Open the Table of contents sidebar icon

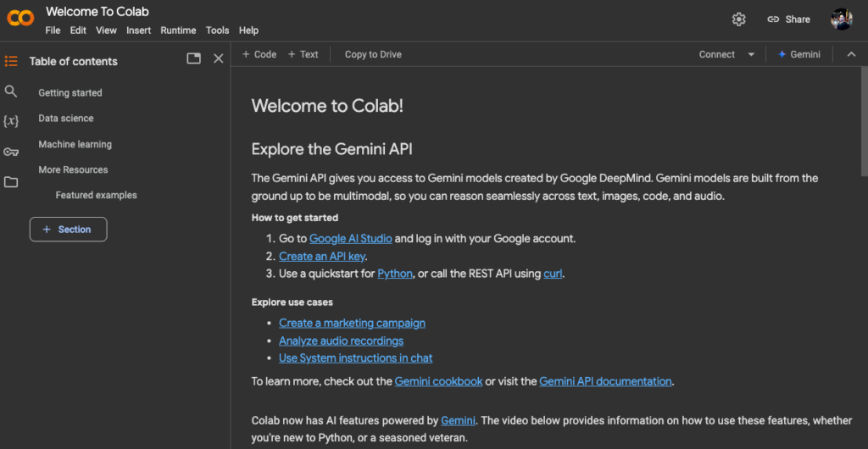coord(11,61)
